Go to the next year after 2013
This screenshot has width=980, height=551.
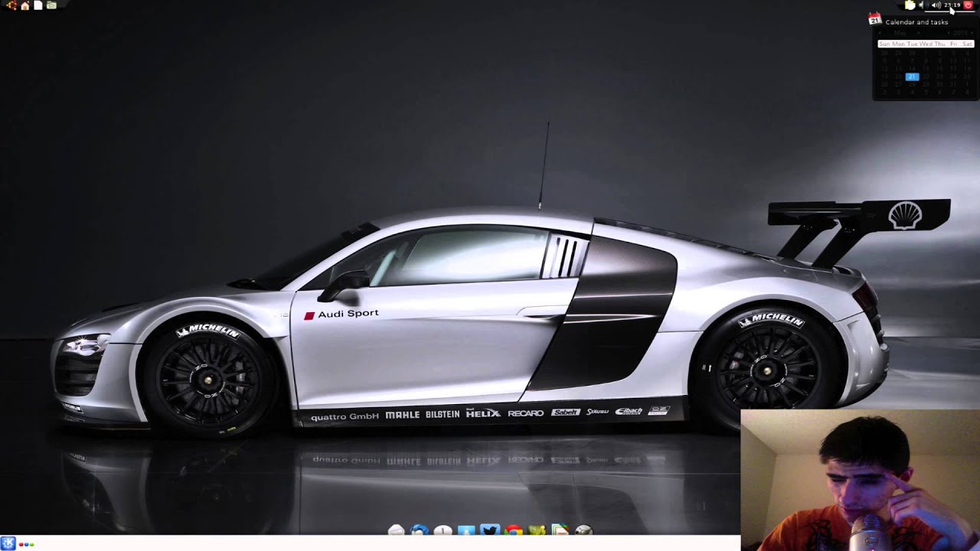pos(971,34)
